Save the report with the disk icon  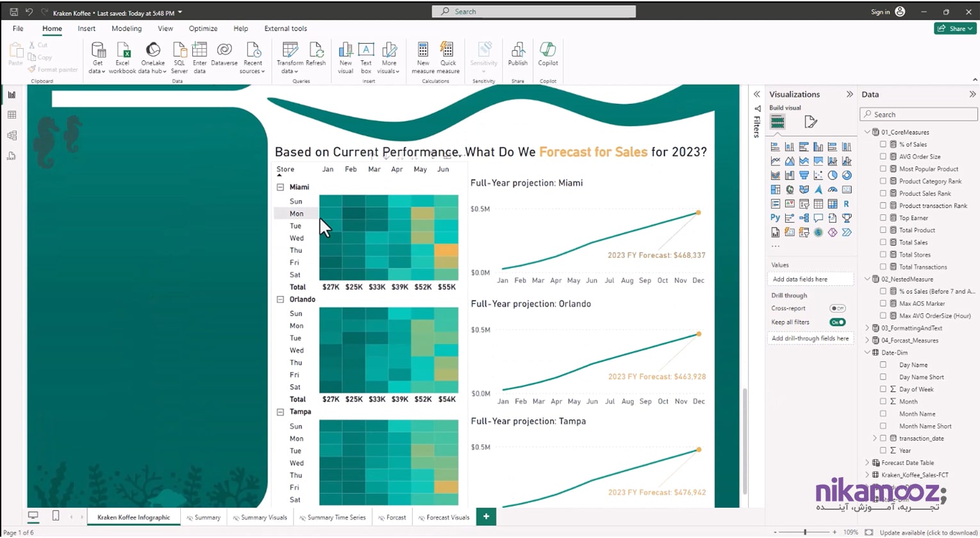coord(13,12)
